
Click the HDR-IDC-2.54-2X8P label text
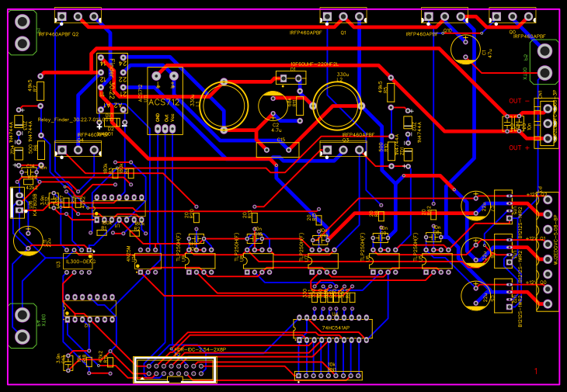[200, 349]
